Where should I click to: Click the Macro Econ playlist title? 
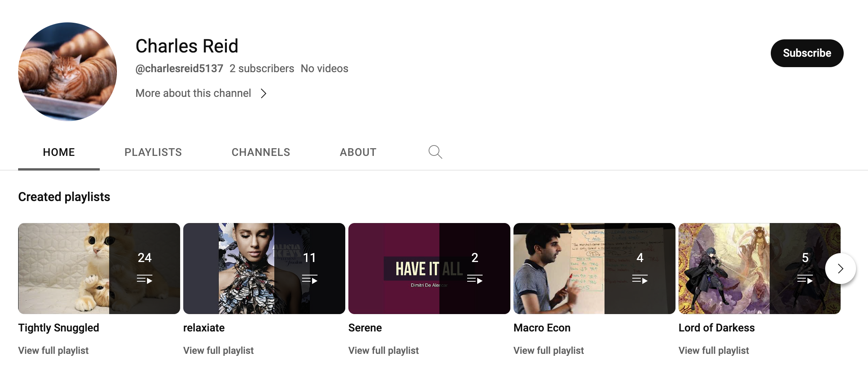(542, 328)
